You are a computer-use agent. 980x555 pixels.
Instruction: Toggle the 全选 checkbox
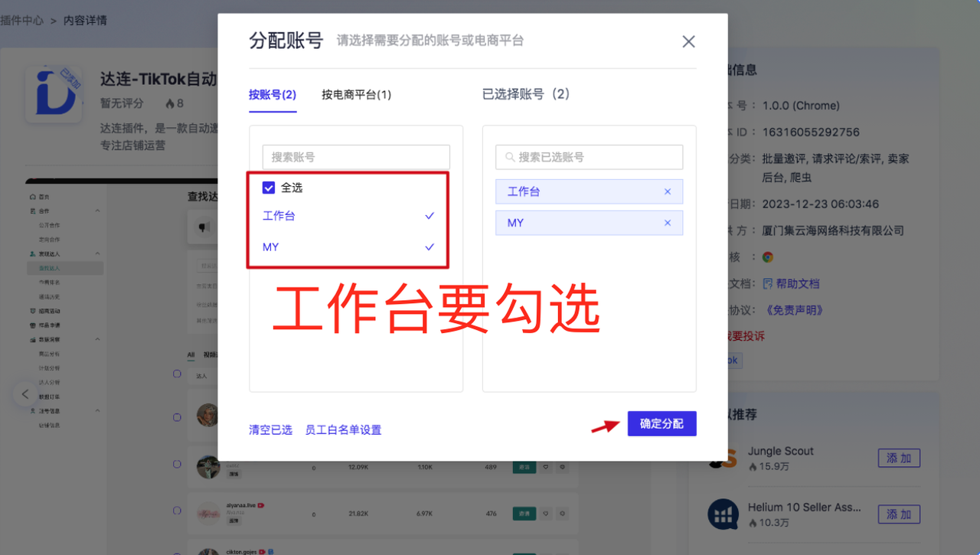(269, 188)
